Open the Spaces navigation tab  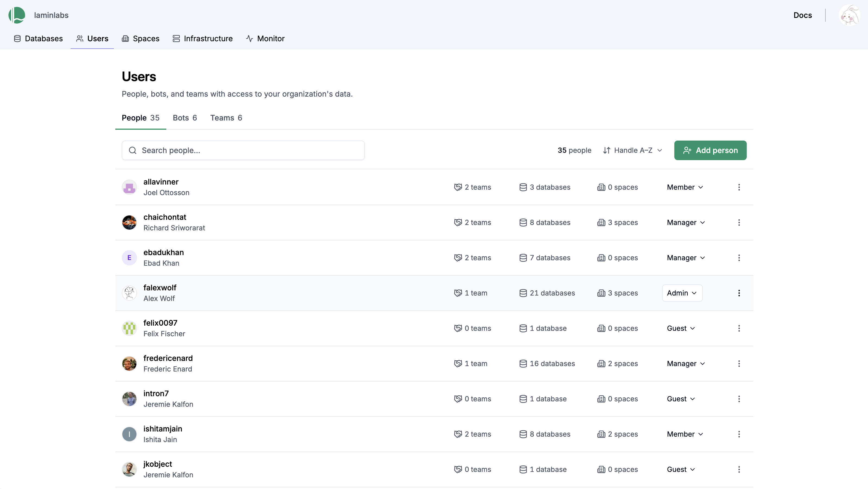click(x=141, y=39)
